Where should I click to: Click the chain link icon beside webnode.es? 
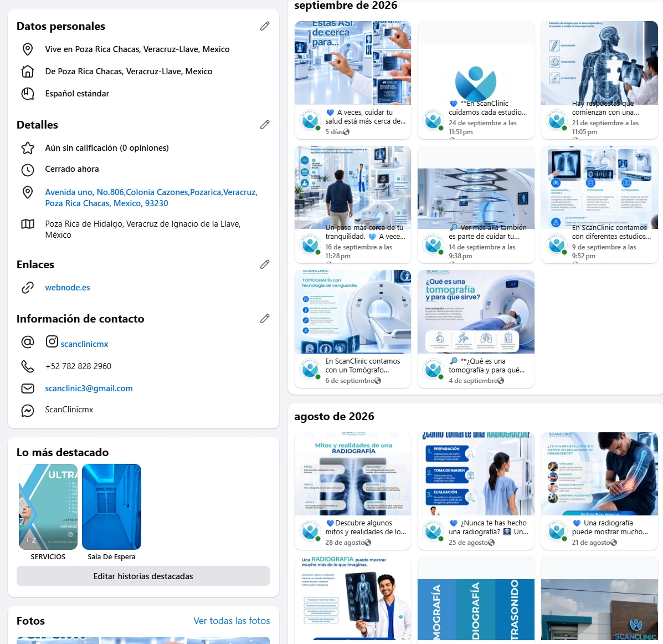tap(28, 288)
